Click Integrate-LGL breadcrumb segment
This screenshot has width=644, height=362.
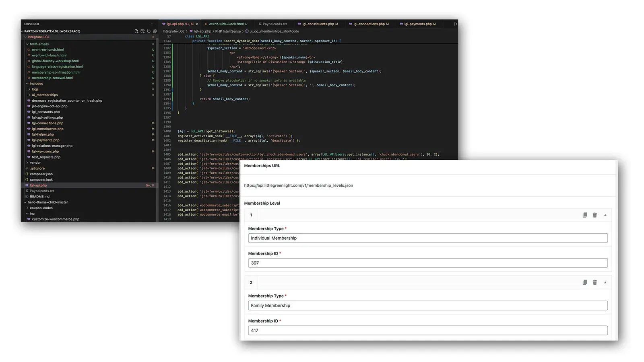click(x=173, y=31)
